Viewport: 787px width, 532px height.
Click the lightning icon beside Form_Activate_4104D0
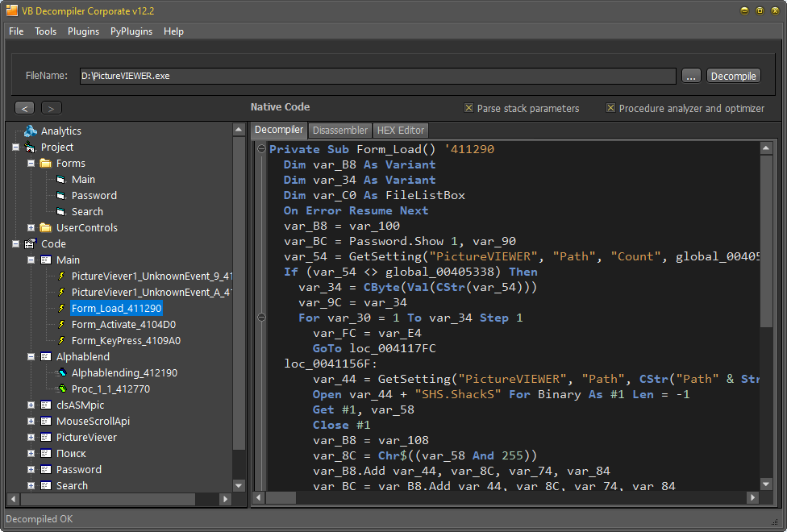coord(61,324)
